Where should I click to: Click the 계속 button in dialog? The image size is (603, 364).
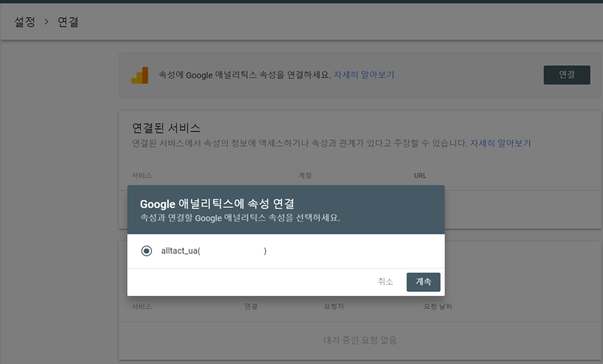423,282
